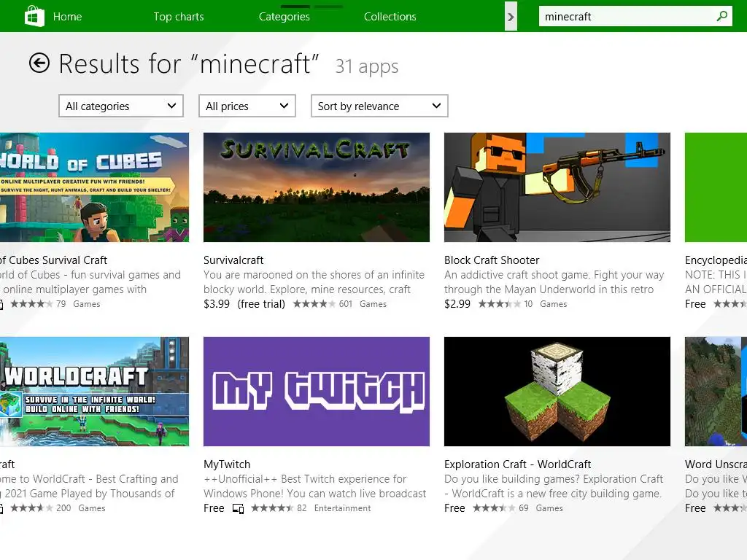Click Free price under Exploration Craft
747x560 pixels.
tap(454, 508)
